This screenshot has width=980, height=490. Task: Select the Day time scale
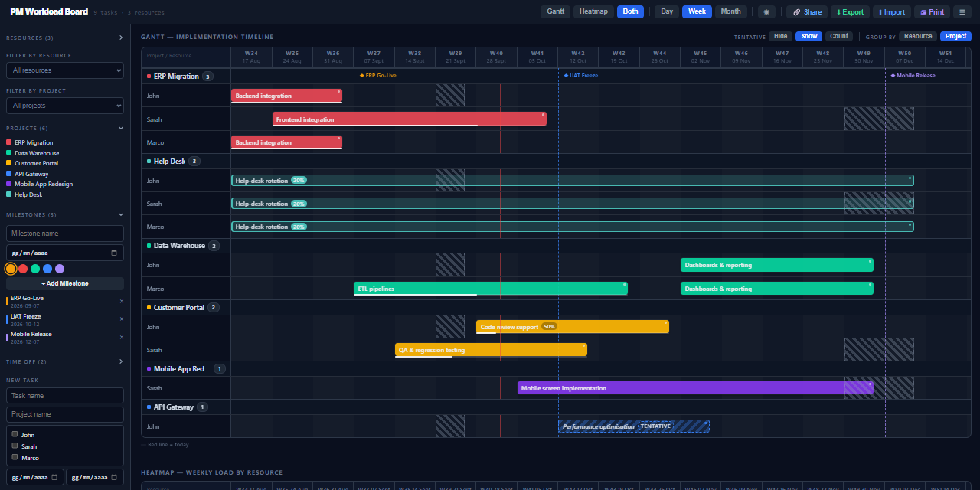[x=667, y=11]
